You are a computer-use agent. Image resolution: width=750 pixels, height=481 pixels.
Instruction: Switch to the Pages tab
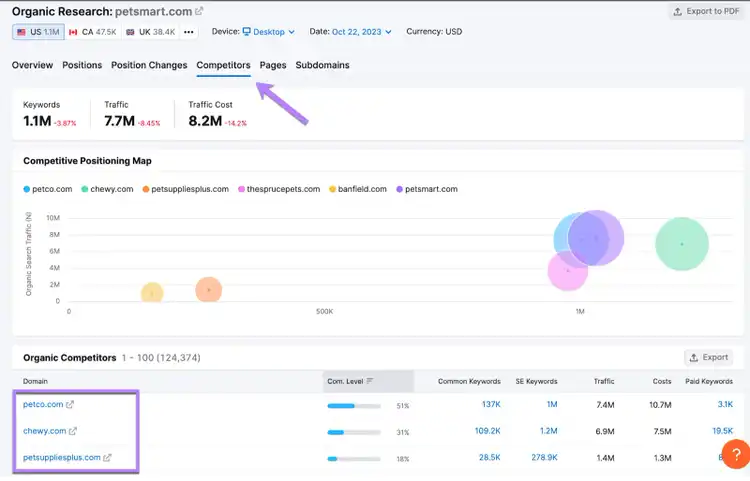(x=273, y=65)
